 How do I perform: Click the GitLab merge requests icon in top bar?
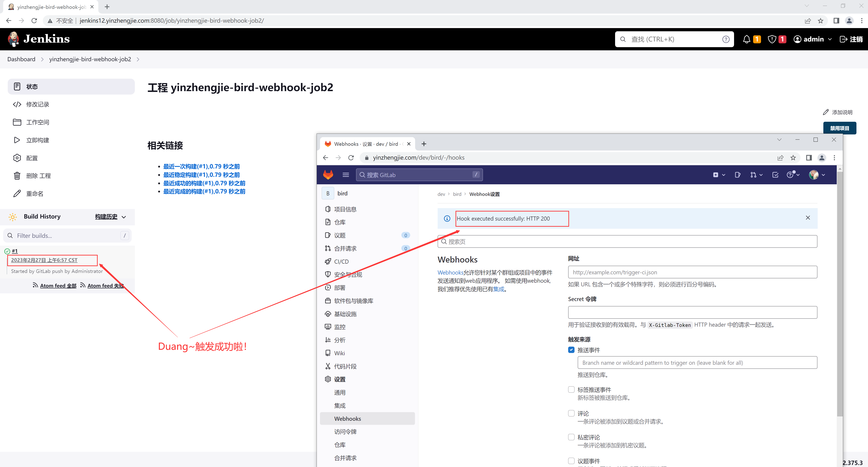[x=753, y=175]
